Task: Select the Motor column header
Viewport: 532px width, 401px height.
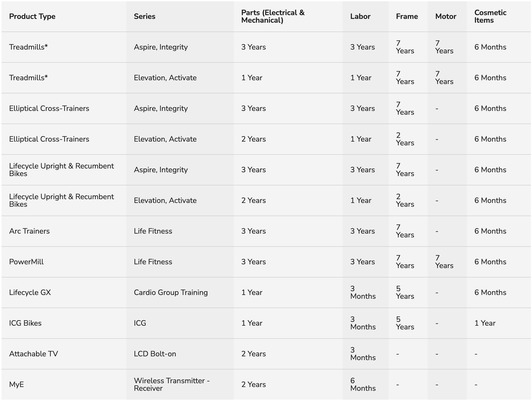Action: [446, 16]
